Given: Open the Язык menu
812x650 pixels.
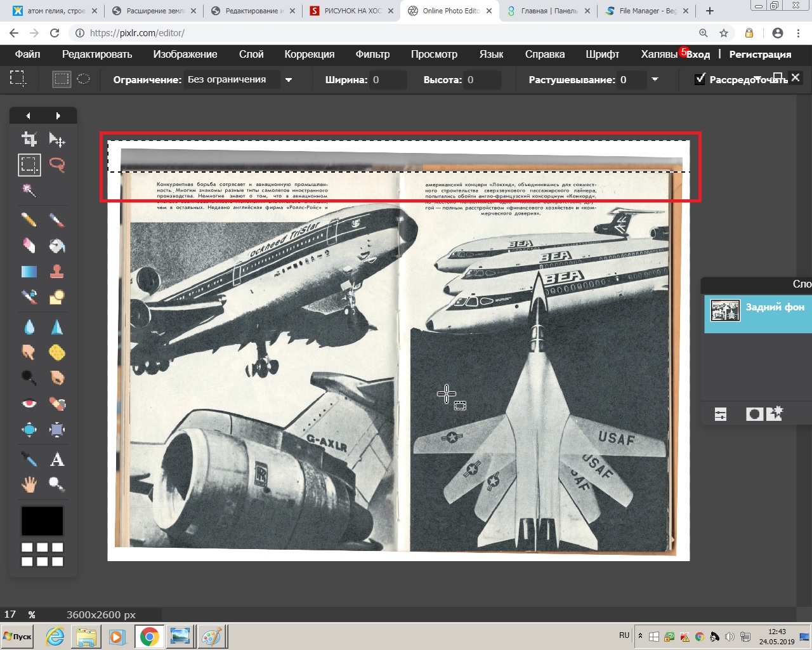Looking at the screenshot, I should point(491,54).
